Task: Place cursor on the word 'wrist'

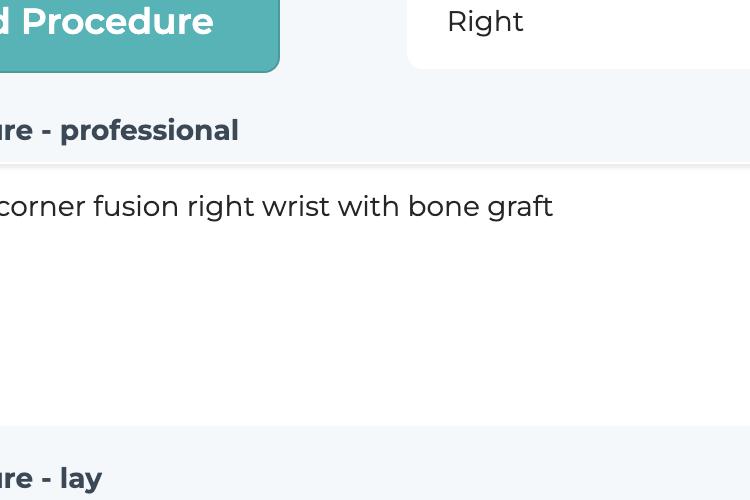Action: (296, 206)
